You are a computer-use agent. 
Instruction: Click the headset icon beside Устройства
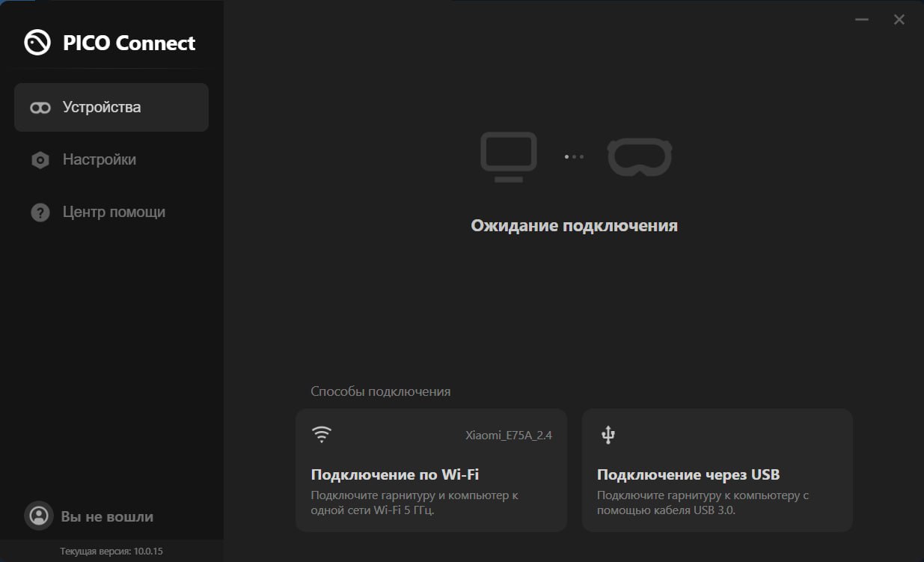[40, 108]
